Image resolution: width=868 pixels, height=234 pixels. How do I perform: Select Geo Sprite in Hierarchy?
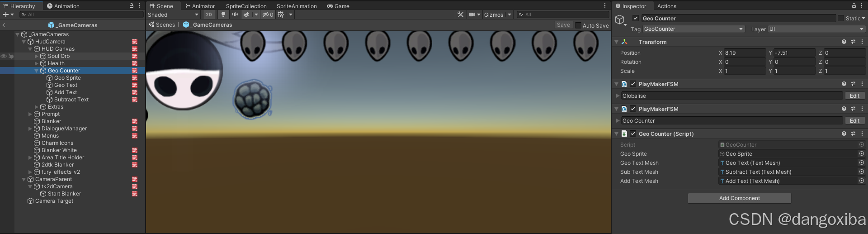tap(67, 78)
